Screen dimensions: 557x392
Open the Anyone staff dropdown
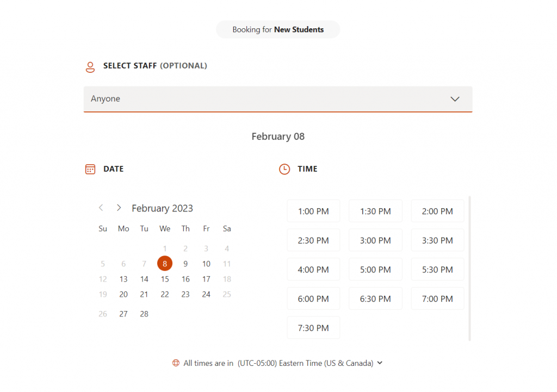[278, 99]
